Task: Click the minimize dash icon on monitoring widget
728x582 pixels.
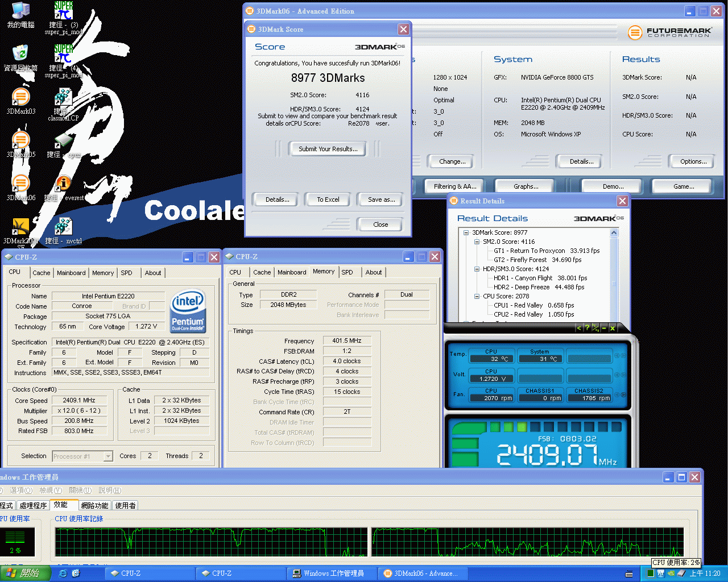Action: pos(604,328)
